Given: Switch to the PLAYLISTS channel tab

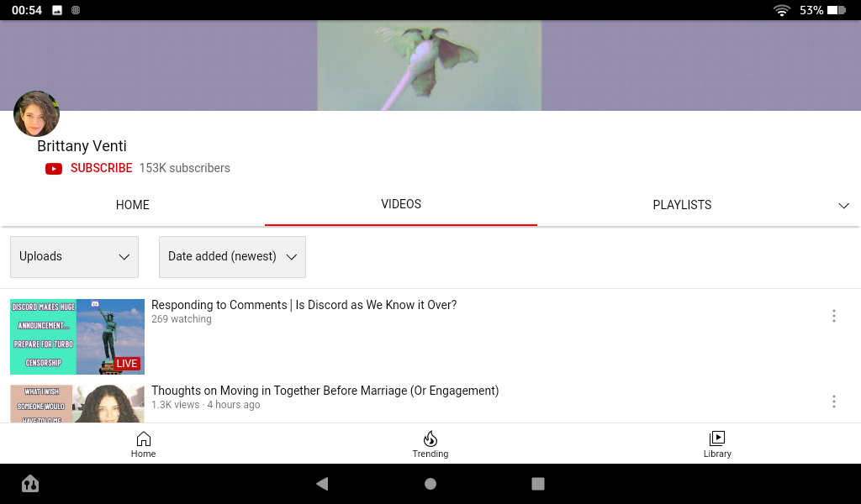Looking at the screenshot, I should 682,205.
